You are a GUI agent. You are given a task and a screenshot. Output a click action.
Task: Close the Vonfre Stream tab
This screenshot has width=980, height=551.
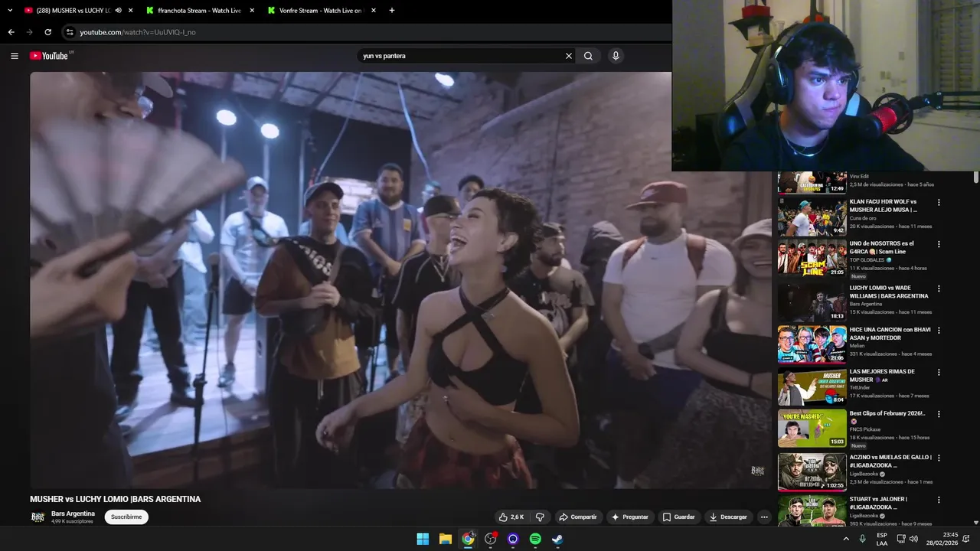(374, 11)
